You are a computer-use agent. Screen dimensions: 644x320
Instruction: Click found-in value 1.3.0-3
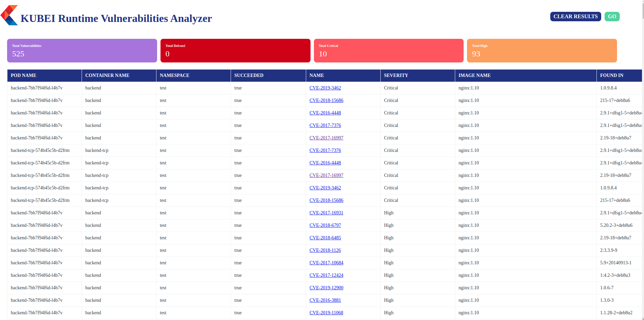coord(607,300)
